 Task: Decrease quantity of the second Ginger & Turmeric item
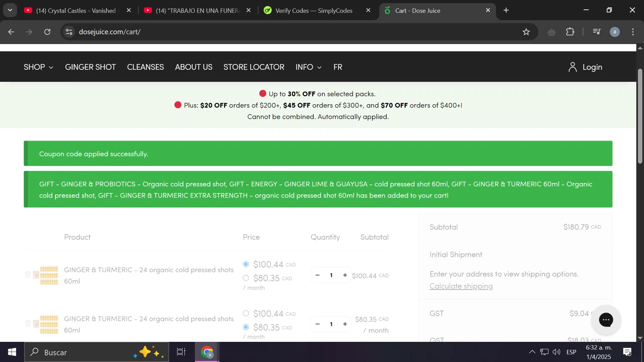point(318,324)
